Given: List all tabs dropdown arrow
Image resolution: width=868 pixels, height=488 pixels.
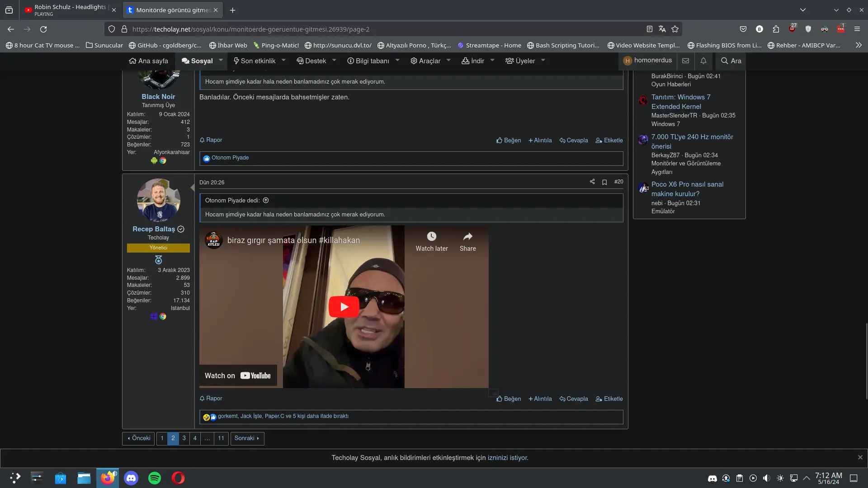Looking at the screenshot, I should 803,10.
